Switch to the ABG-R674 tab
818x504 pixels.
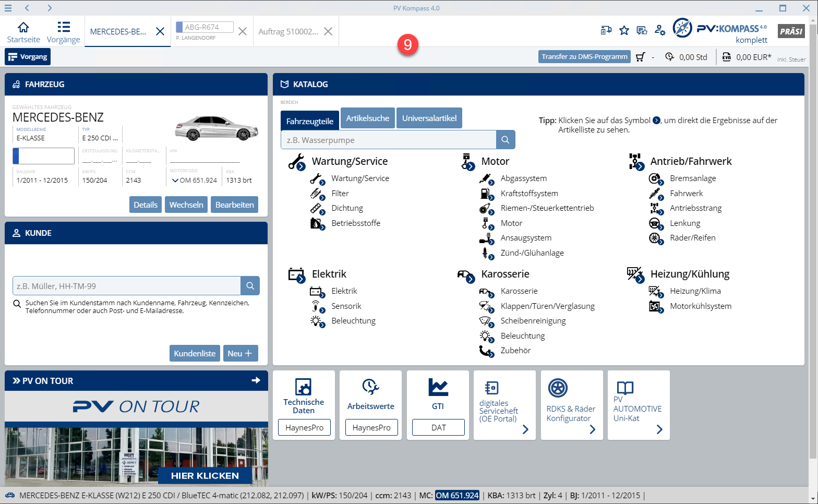click(204, 31)
